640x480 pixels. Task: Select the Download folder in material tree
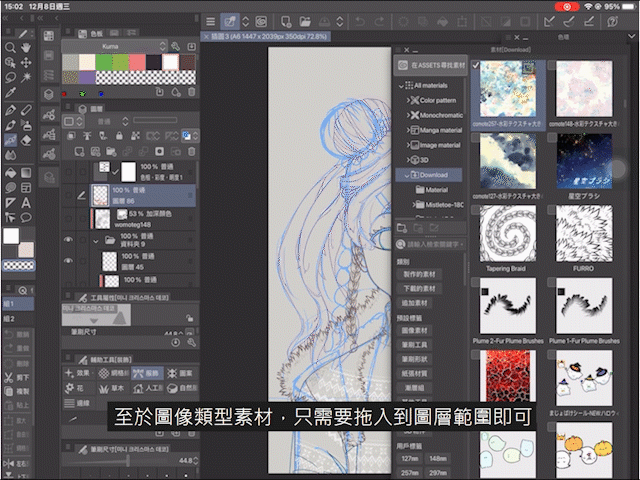(x=433, y=174)
